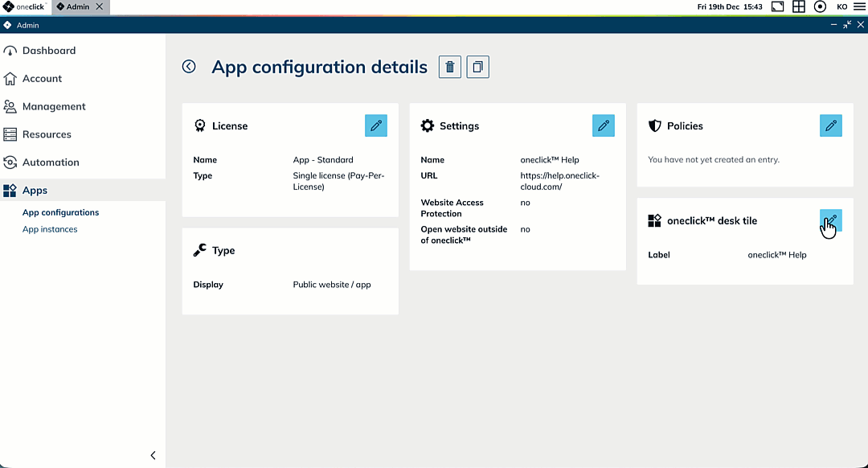Edit the Settings section

coord(604,125)
